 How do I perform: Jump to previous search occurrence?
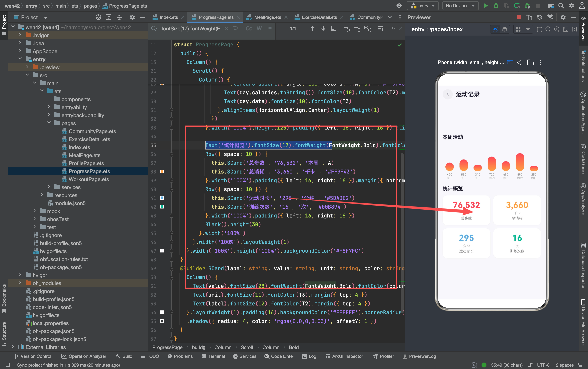pos(313,29)
